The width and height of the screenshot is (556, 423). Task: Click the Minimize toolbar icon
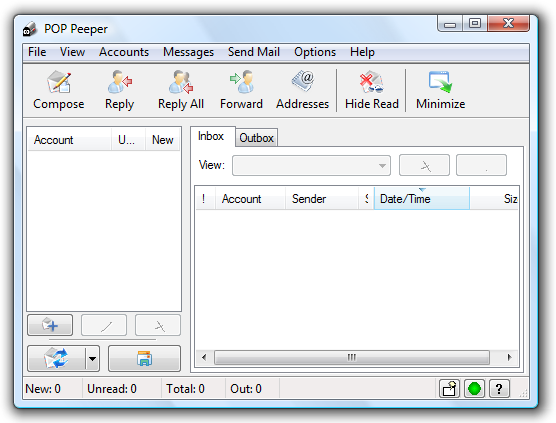point(440,82)
